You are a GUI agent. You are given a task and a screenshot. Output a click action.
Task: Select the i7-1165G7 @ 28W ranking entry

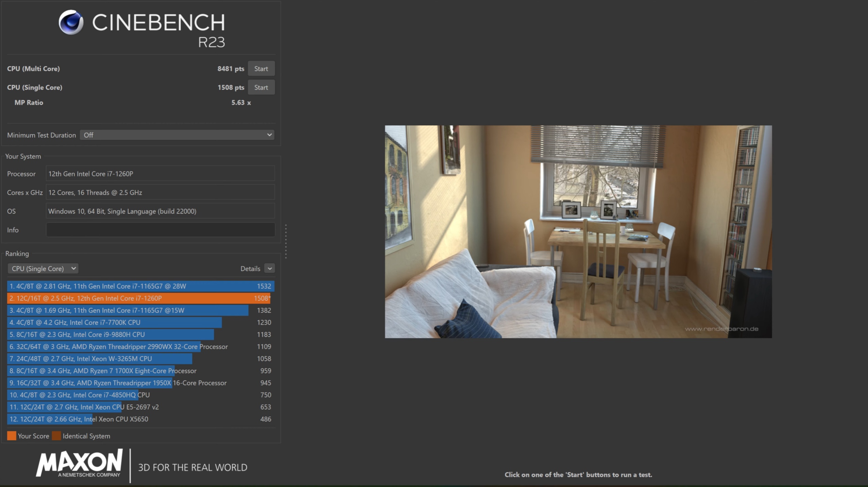140,286
